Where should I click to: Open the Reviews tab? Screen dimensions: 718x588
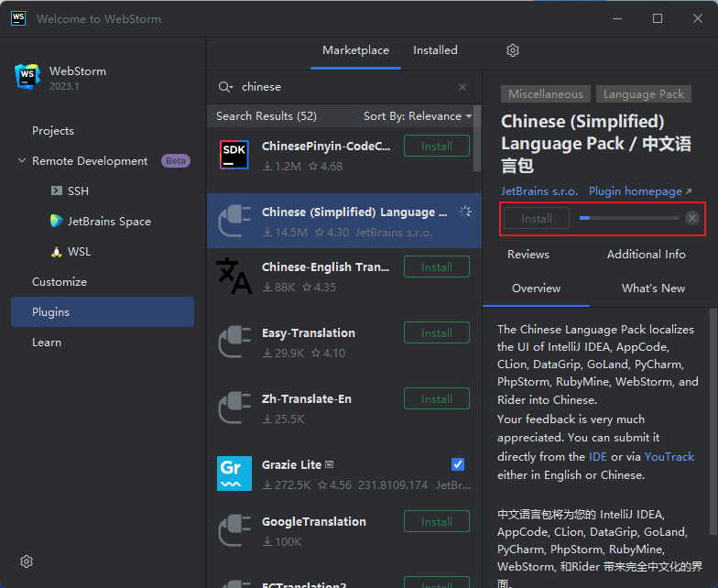[528, 255]
